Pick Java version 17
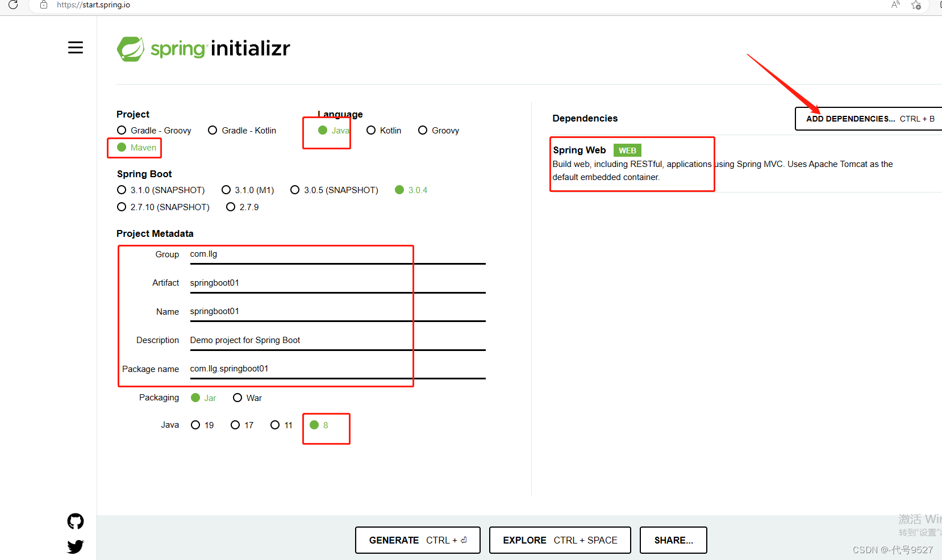 (242, 425)
